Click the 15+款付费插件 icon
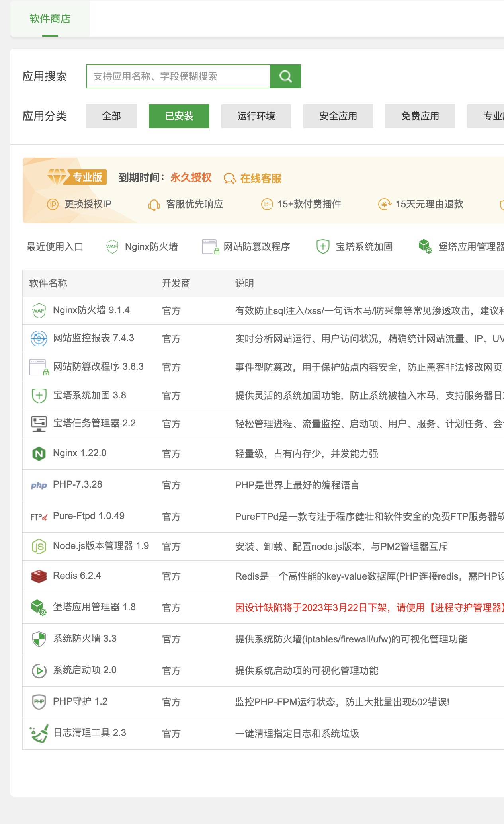This screenshot has height=824, width=504. [x=267, y=205]
